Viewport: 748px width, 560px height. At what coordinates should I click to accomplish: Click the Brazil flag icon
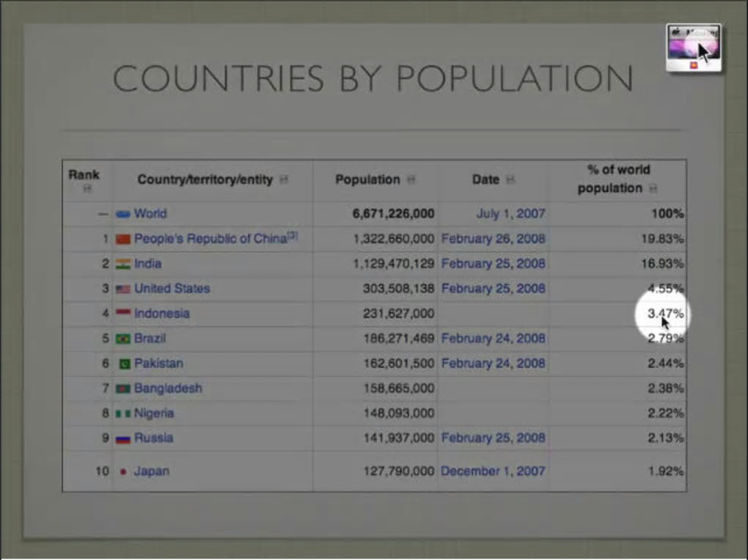click(123, 339)
